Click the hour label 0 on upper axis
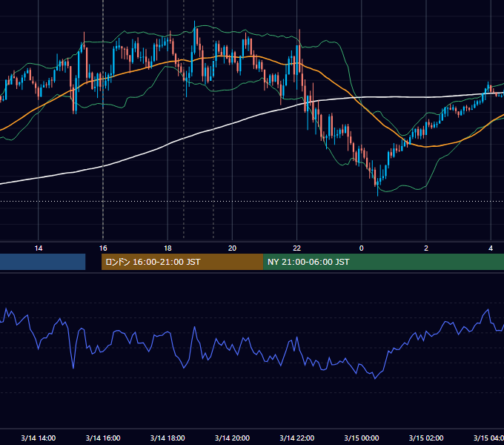The width and height of the screenshot is (504, 445). click(361, 248)
